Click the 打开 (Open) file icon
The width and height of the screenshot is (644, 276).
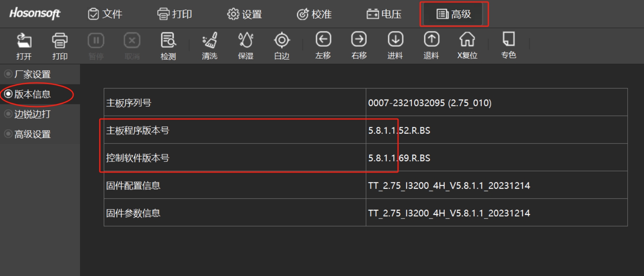click(24, 46)
